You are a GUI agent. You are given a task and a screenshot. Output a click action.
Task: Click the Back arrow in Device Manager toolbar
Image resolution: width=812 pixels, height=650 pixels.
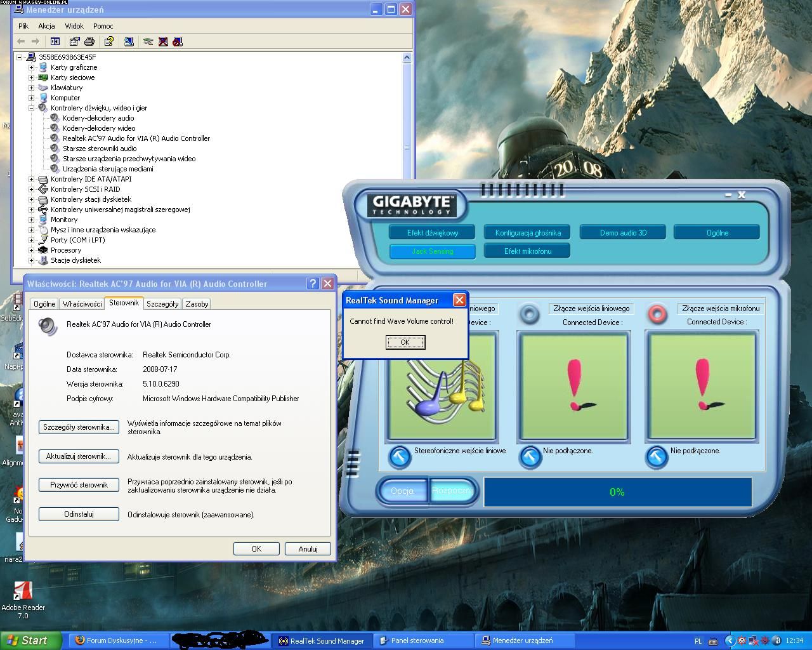[21, 41]
